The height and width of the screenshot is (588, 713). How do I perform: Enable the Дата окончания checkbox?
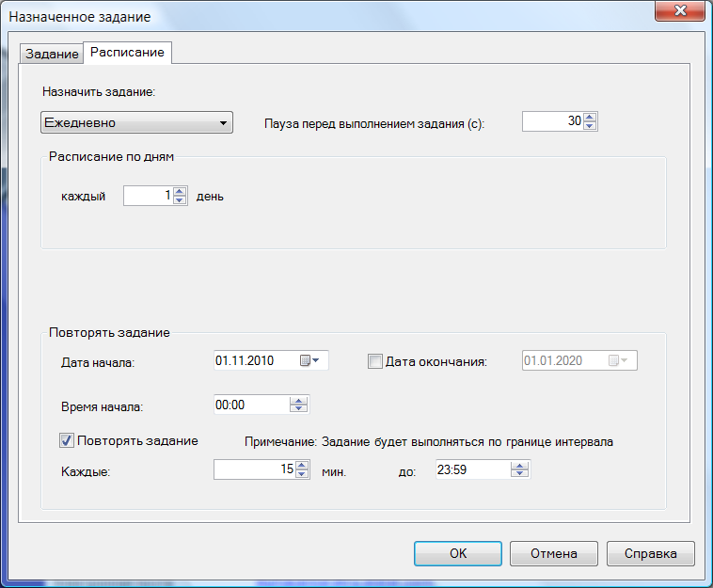tap(375, 361)
